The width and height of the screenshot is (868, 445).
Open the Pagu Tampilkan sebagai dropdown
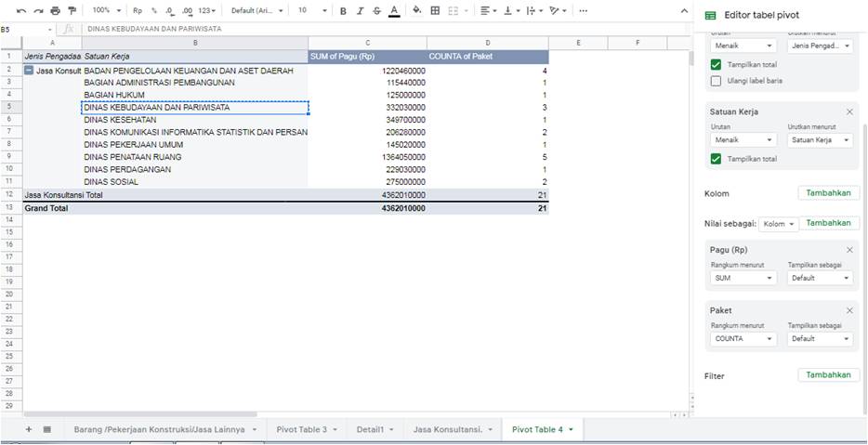point(820,278)
